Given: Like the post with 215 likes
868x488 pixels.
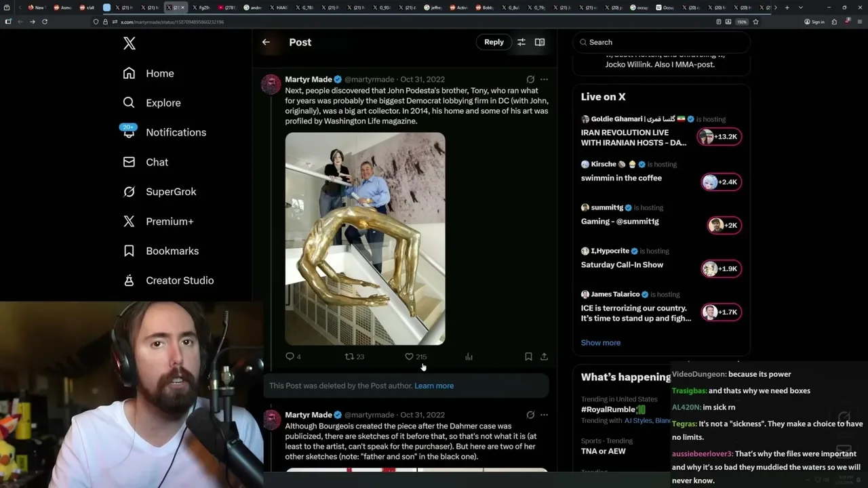Looking at the screenshot, I should pos(416,357).
